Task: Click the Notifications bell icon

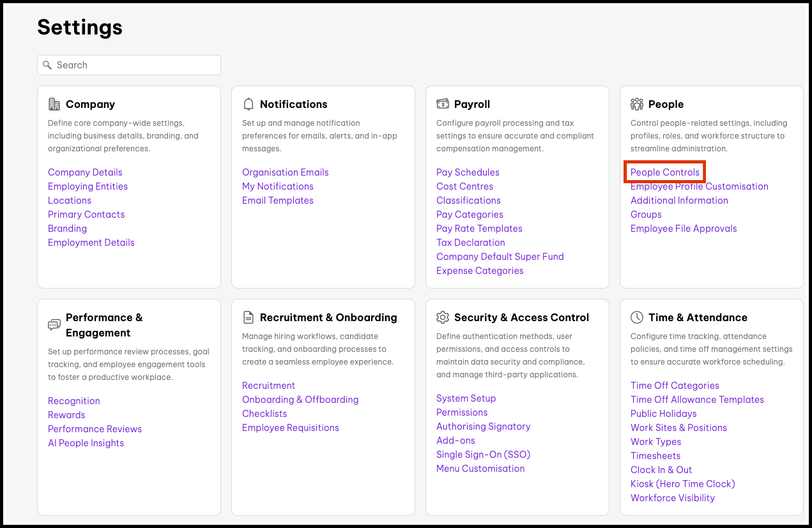Action: click(249, 104)
